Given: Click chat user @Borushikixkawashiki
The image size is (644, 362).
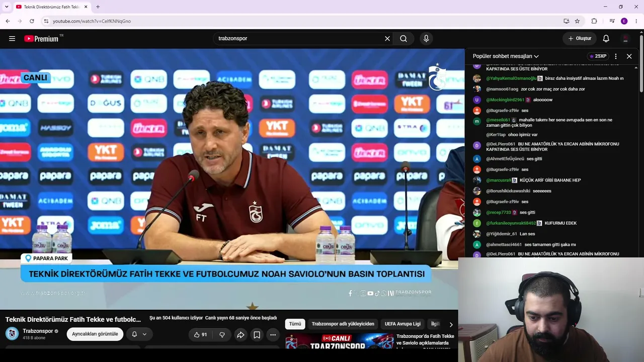Looking at the screenshot, I should pyautogui.click(x=508, y=191).
